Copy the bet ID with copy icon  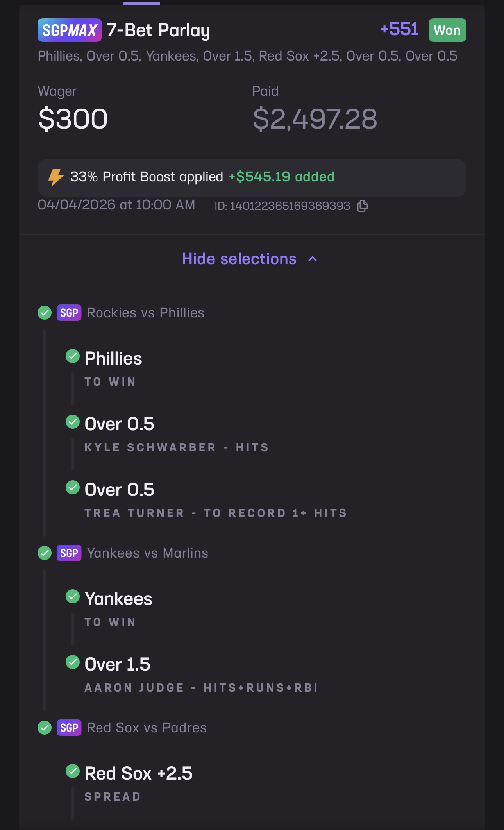(363, 206)
